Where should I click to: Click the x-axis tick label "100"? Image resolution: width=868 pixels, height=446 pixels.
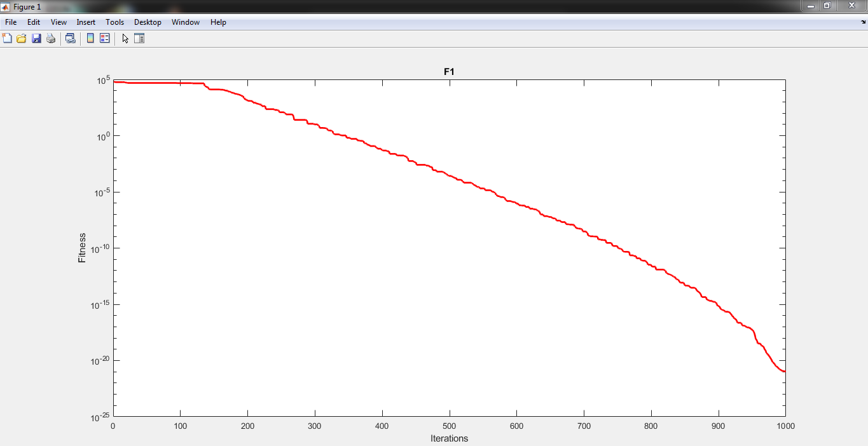point(180,426)
